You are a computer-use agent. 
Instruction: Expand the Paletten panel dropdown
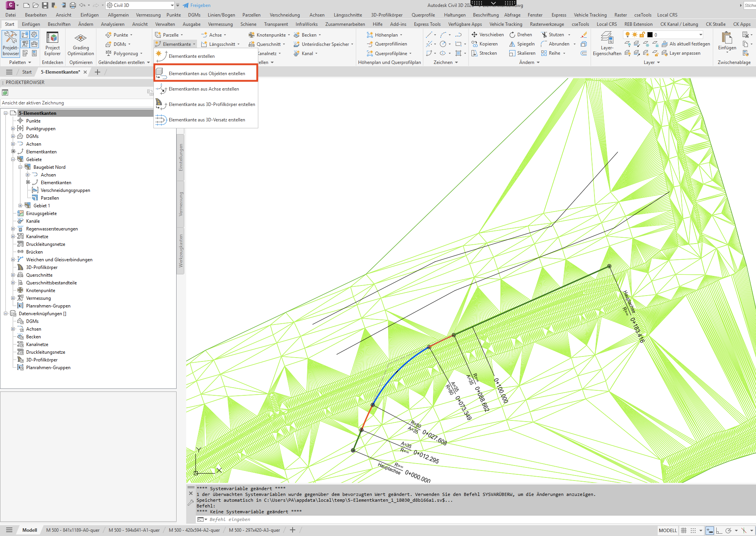click(x=20, y=62)
